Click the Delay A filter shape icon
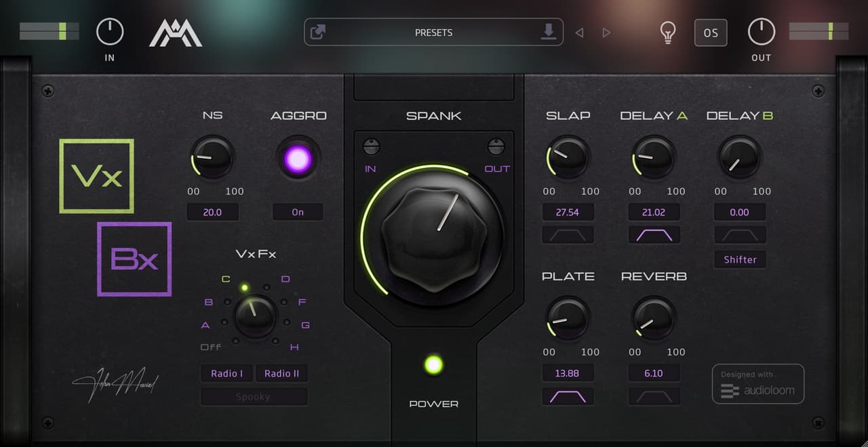Image resolution: width=868 pixels, height=447 pixels. (x=654, y=235)
